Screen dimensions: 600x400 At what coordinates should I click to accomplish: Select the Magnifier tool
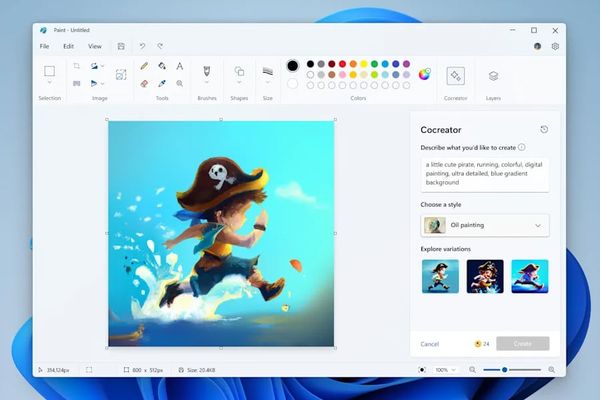coord(179,83)
